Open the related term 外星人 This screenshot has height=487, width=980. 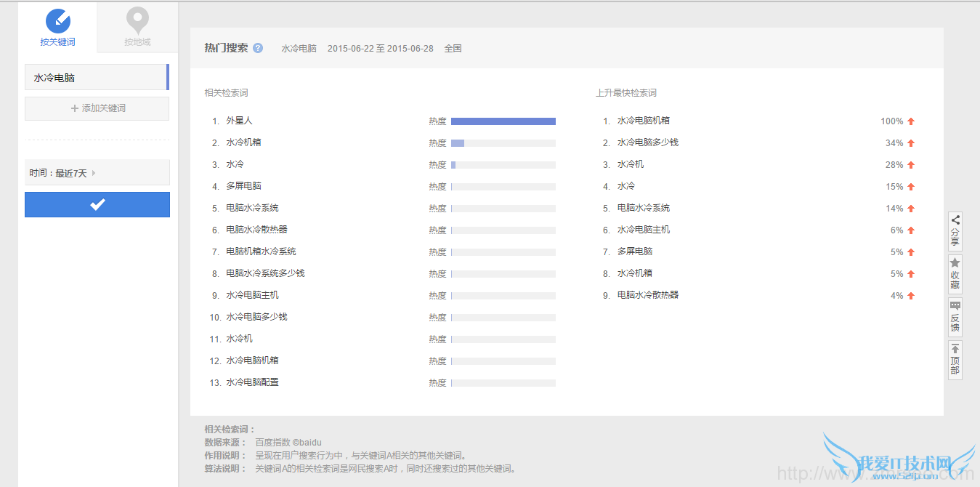coord(239,121)
